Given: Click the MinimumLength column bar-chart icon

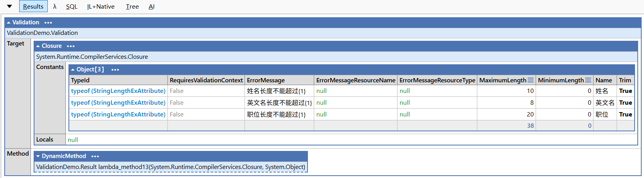Looking at the screenshot, I should point(588,80).
